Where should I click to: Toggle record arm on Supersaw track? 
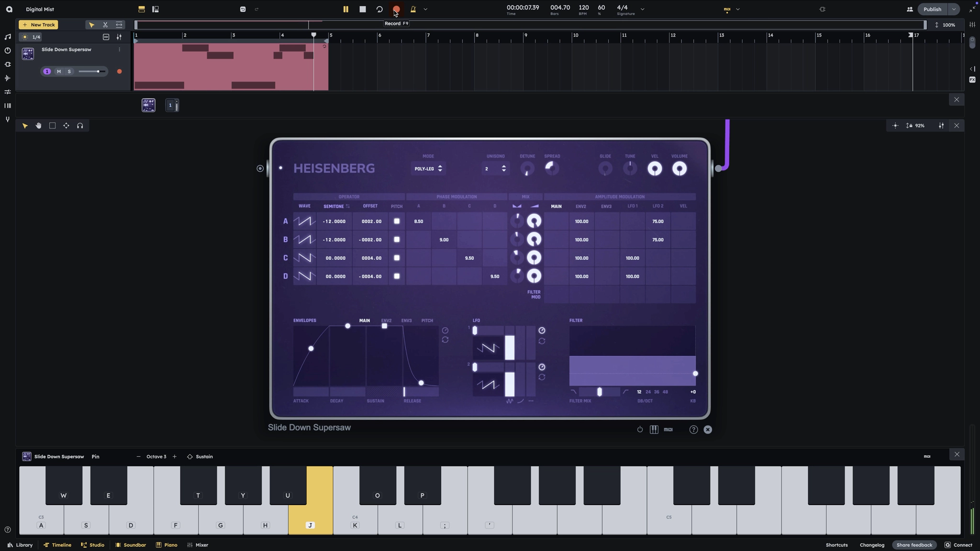pyautogui.click(x=119, y=71)
